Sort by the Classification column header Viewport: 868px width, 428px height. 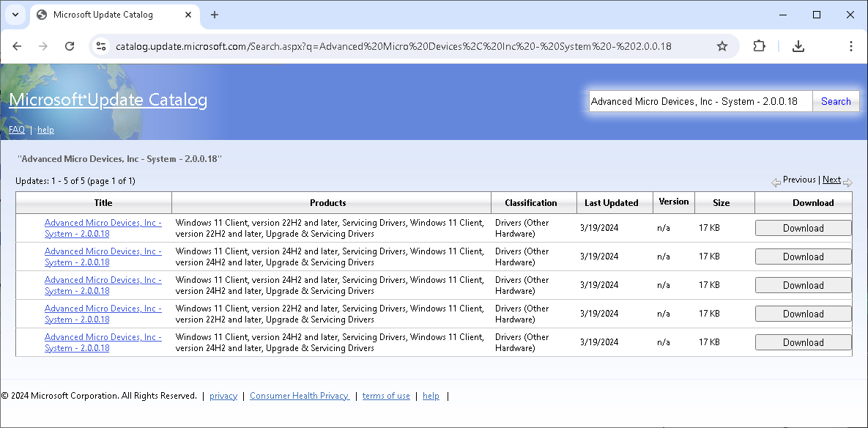pos(531,203)
